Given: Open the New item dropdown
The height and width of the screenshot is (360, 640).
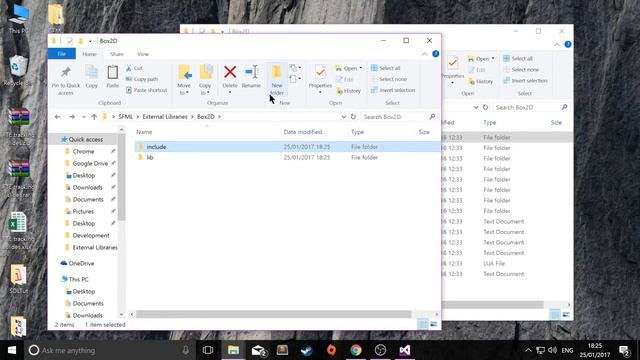Looking at the screenshot, I should click(x=296, y=68).
